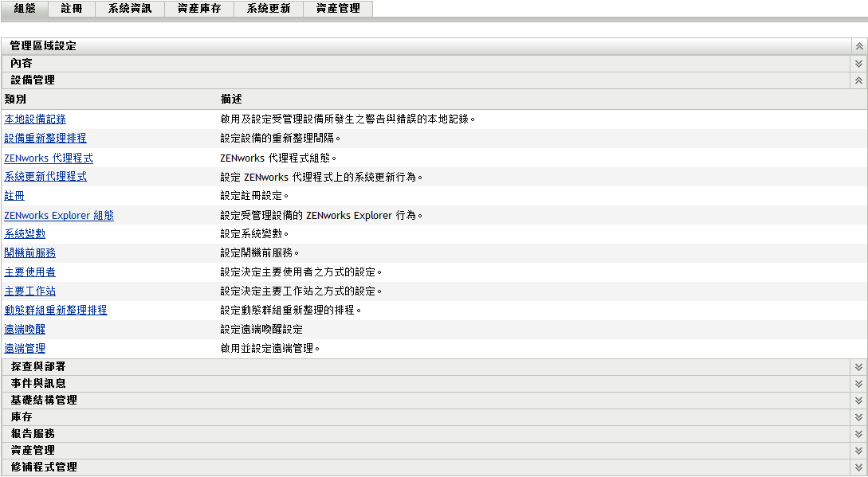Expand the 修補程式管理 section
Screen dimensions: 868x477
point(858,467)
